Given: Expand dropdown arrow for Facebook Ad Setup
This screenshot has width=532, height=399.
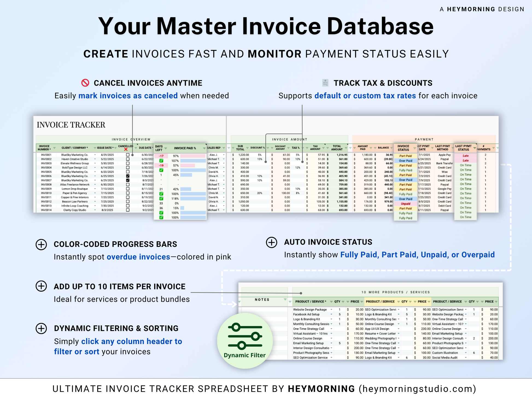Looking at the screenshot, I should [x=331, y=314].
